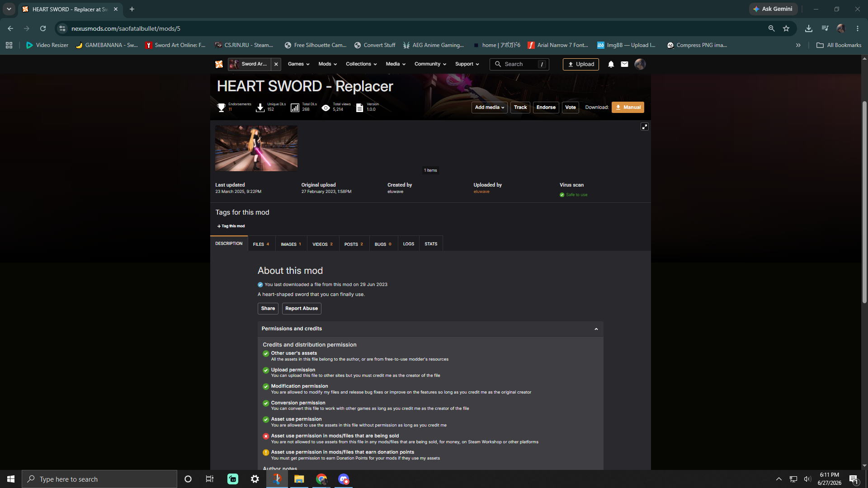
Task: Open eluwave uploader profile link
Action: click(x=481, y=192)
